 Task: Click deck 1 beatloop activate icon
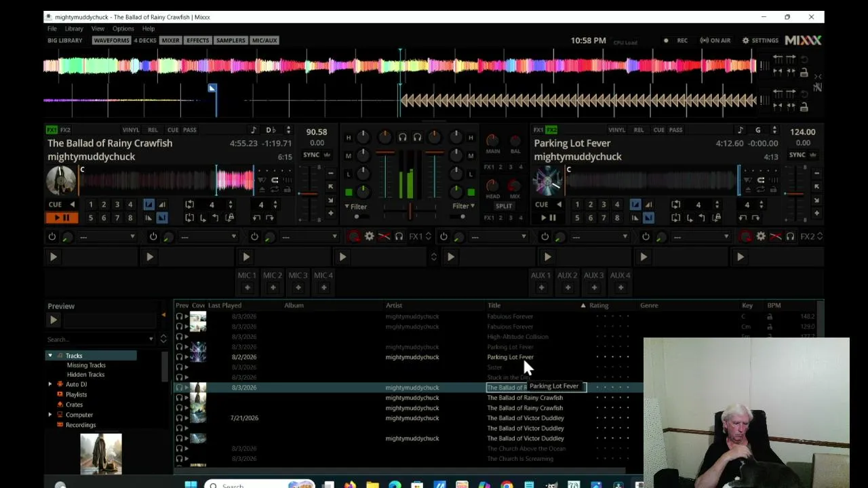pyautogui.click(x=190, y=204)
